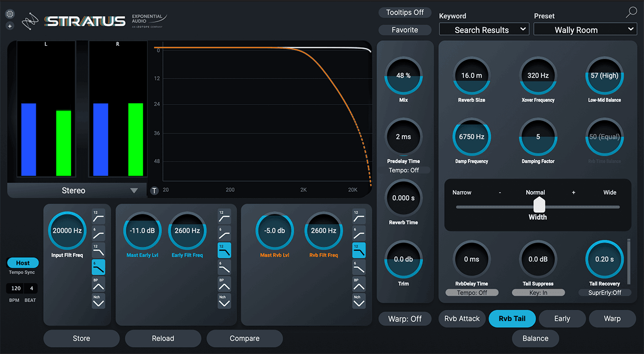
Task: Click the Damp Frequency knob
Action: pos(472,137)
